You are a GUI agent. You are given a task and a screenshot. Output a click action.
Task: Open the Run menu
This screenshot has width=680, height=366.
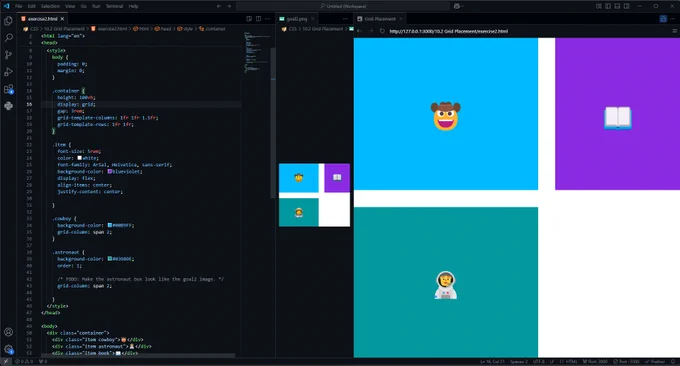coord(96,6)
